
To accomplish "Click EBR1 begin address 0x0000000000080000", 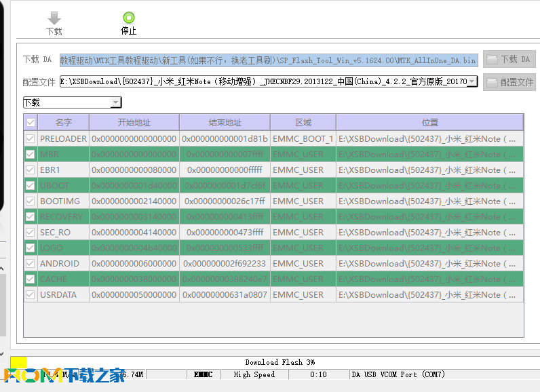I will pos(134,170).
